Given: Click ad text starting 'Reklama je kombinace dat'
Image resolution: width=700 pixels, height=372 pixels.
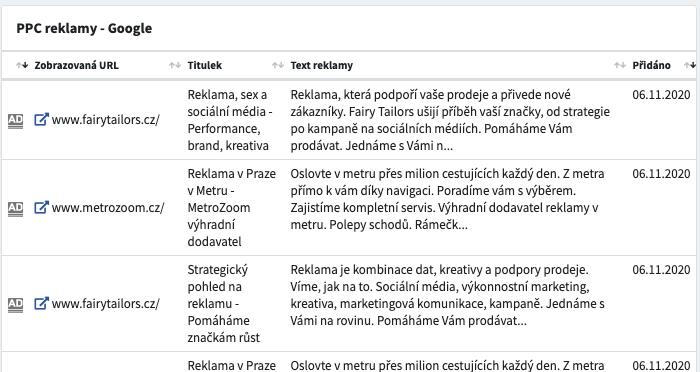Looking at the screenshot, I should pos(447,295).
